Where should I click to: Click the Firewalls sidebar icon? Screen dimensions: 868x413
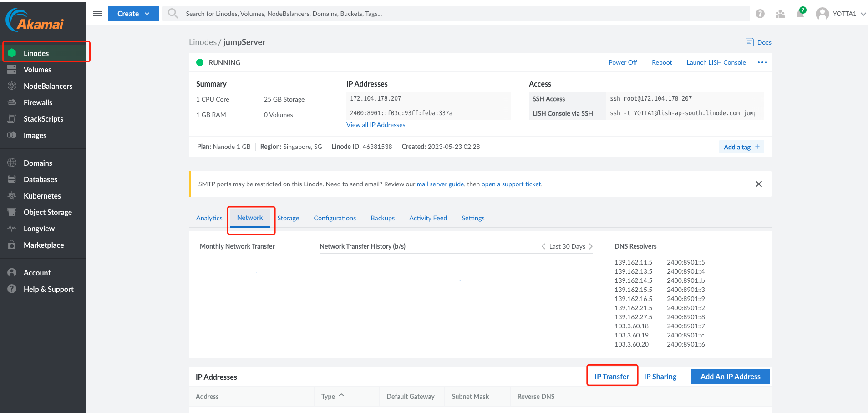[12, 102]
